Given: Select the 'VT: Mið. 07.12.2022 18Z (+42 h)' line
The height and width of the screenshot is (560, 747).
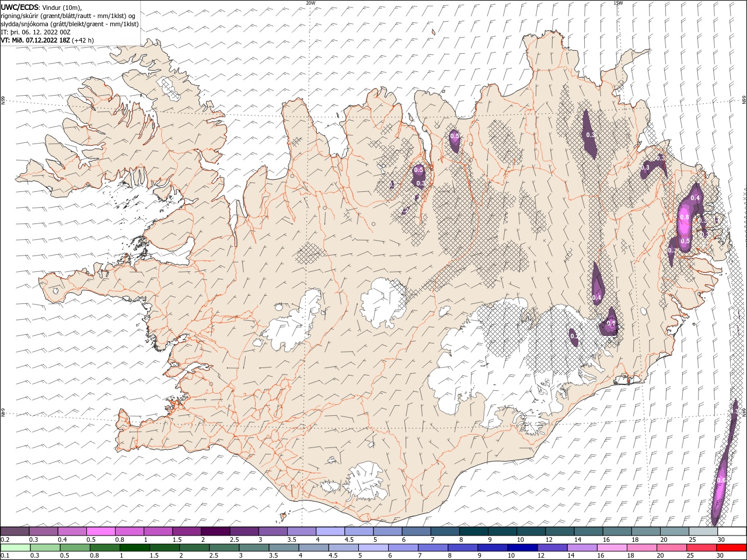Looking at the screenshot, I should click(x=47, y=40).
